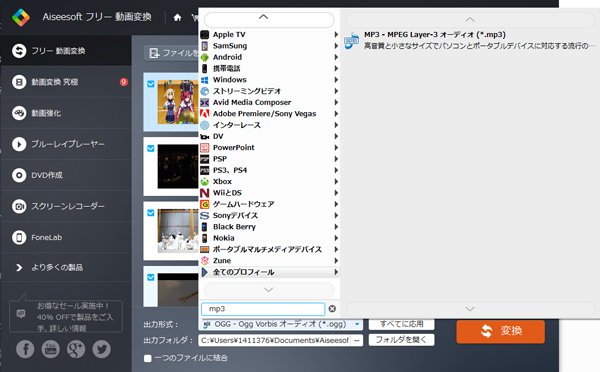Viewport: 600px width, 372px height.
Task: Click the WiiとDS Nintendo icon
Action: [205, 193]
